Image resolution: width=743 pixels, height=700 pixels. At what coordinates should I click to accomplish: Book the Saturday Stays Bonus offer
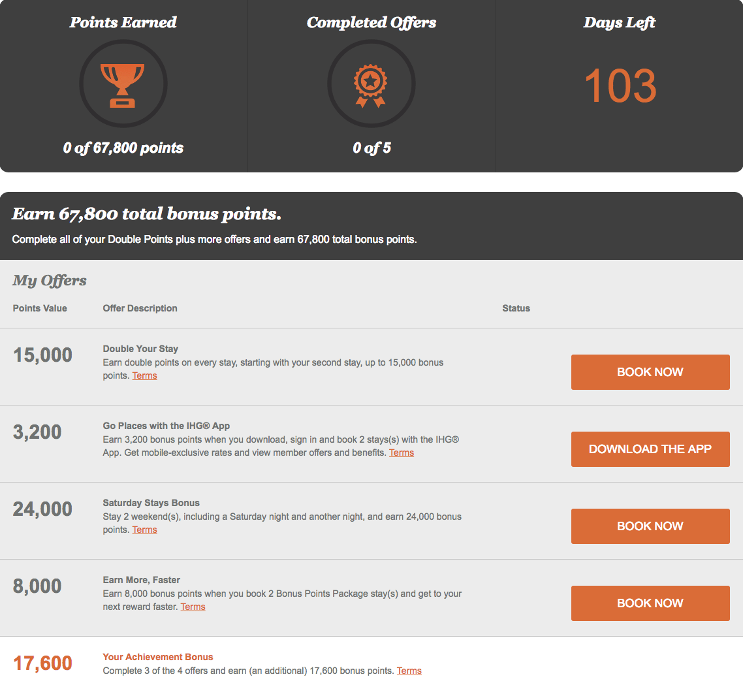pyautogui.click(x=650, y=526)
